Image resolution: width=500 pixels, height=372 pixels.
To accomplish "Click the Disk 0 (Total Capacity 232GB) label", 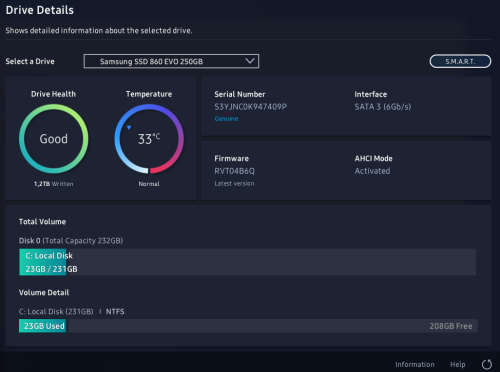I will (71, 241).
